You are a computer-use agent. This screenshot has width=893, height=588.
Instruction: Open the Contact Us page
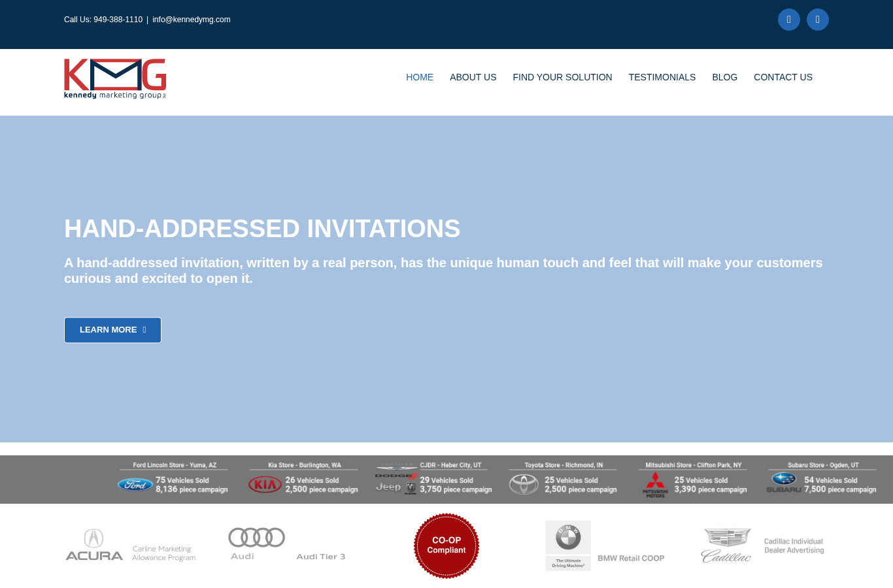(783, 77)
